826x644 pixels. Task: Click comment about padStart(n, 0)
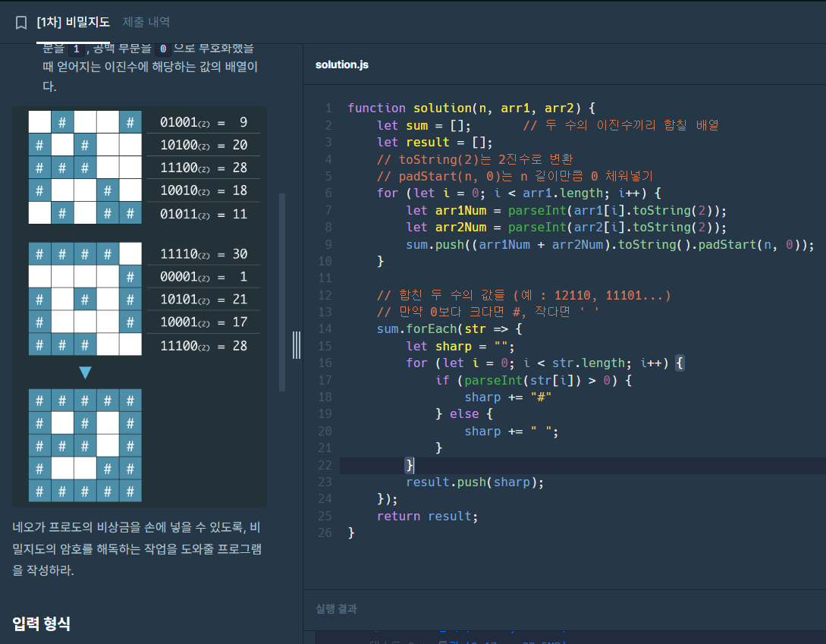515,176
